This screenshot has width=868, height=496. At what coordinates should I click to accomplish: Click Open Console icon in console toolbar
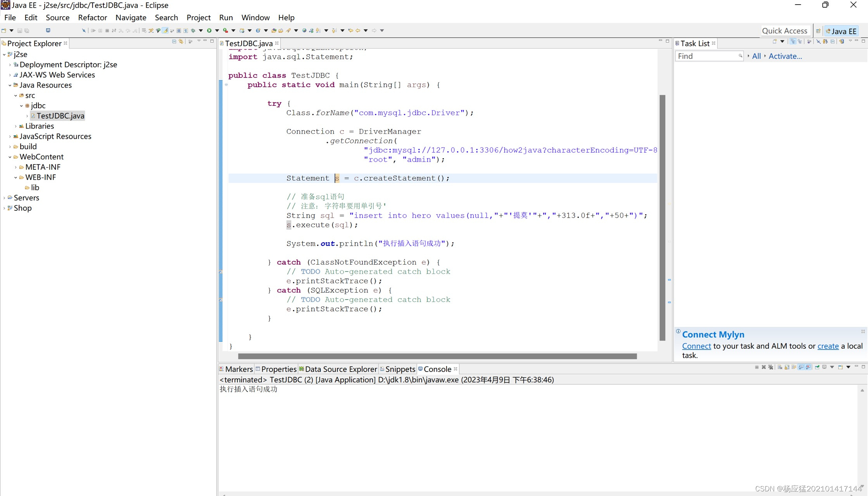point(840,367)
